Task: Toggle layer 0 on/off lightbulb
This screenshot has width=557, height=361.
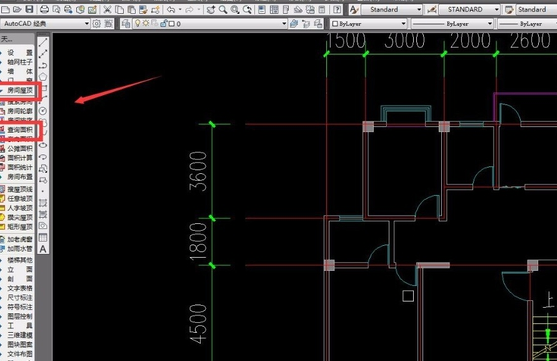Action: click(137, 23)
